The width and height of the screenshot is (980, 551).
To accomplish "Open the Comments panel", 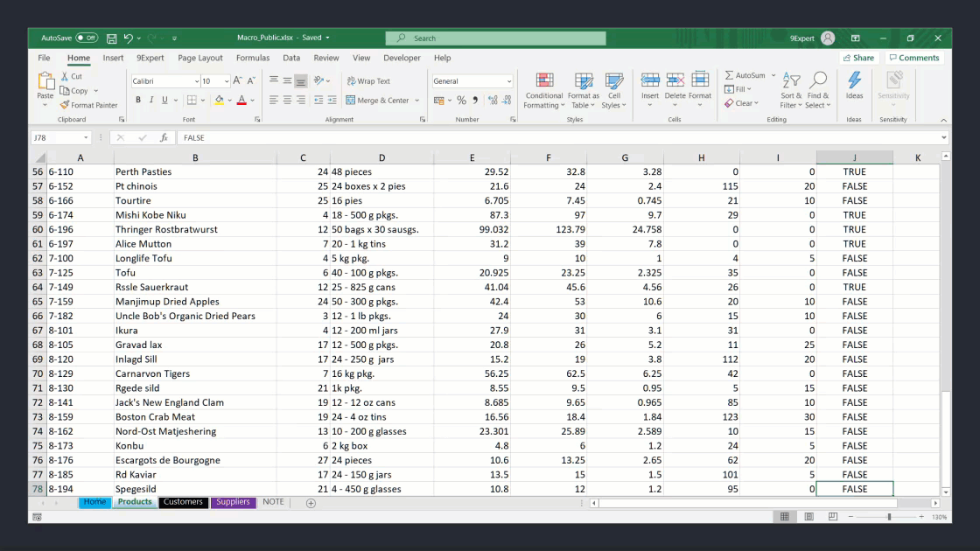I will pos(914,57).
